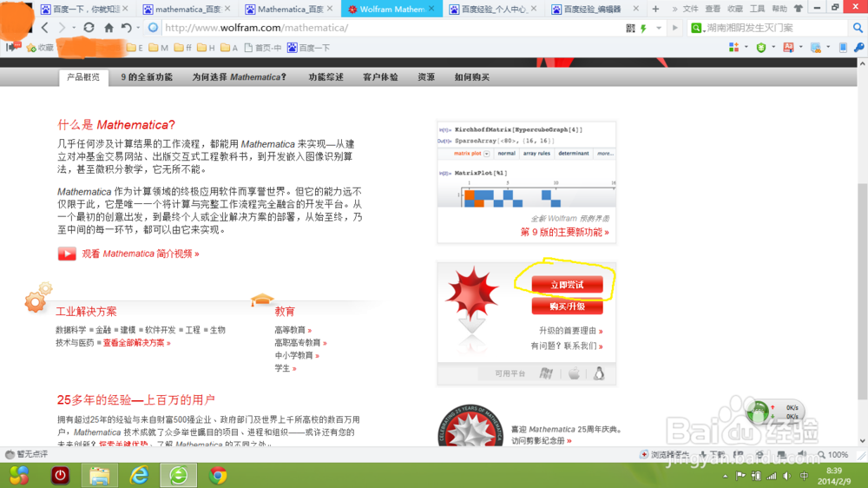Open the colorful apps extension icon
This screenshot has height=488, width=868.
733,48
